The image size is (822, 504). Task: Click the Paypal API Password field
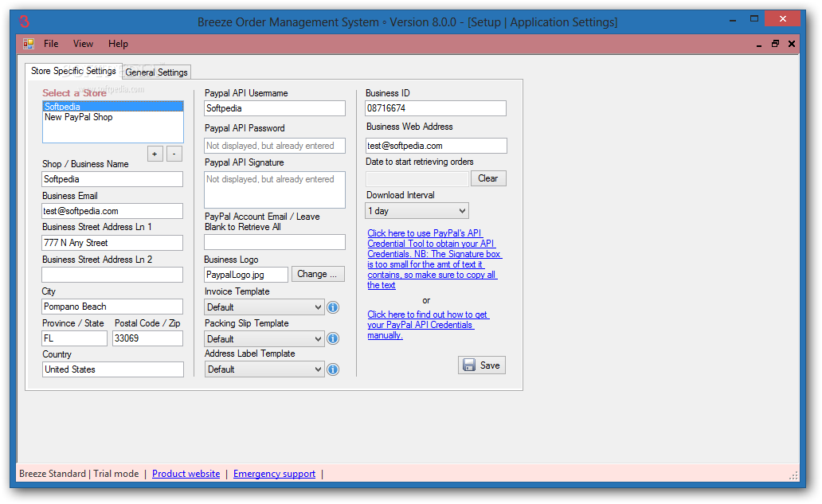pyautogui.click(x=275, y=146)
